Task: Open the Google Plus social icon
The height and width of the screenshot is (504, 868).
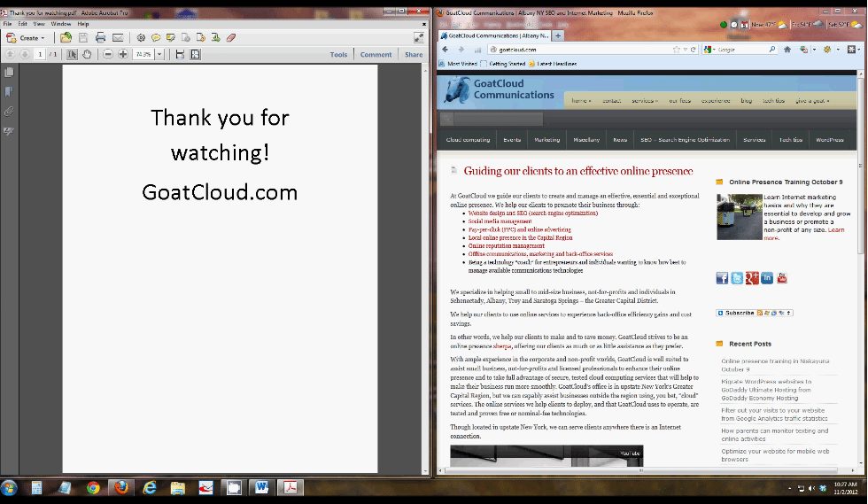Action: (x=752, y=278)
